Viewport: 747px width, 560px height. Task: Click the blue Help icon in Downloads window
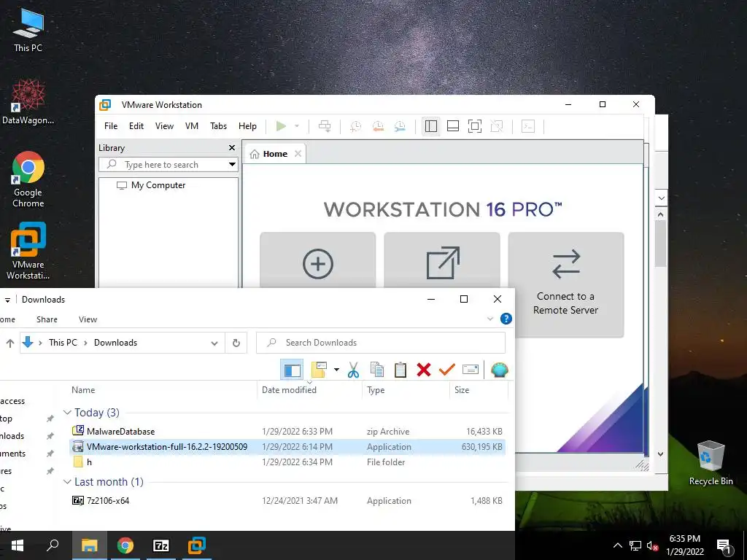pos(506,319)
